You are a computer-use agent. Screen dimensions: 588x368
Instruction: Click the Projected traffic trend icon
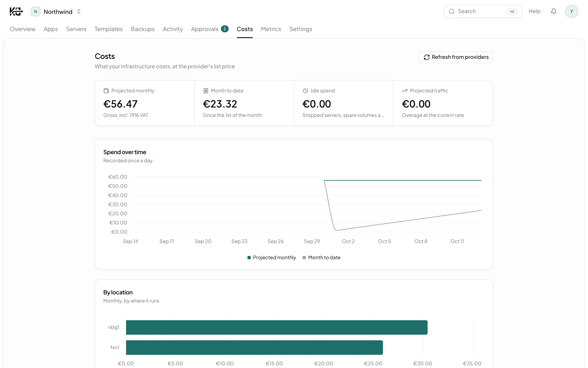click(404, 91)
